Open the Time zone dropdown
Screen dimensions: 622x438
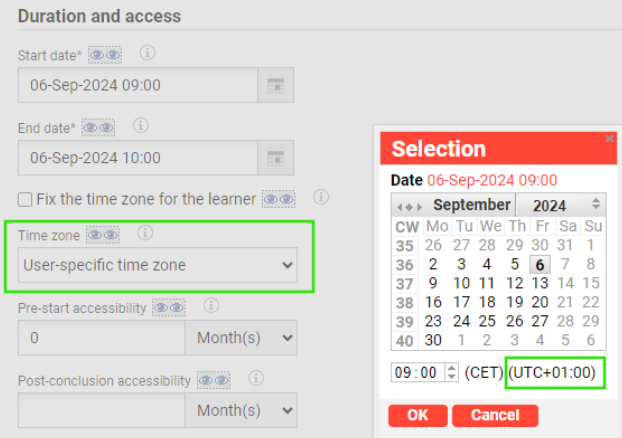[x=160, y=265]
